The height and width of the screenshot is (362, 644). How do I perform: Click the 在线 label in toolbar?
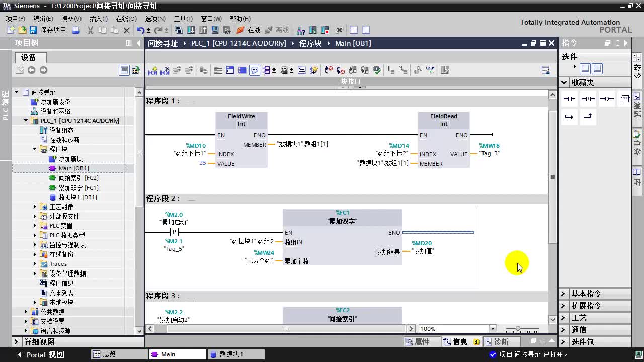coord(255,30)
